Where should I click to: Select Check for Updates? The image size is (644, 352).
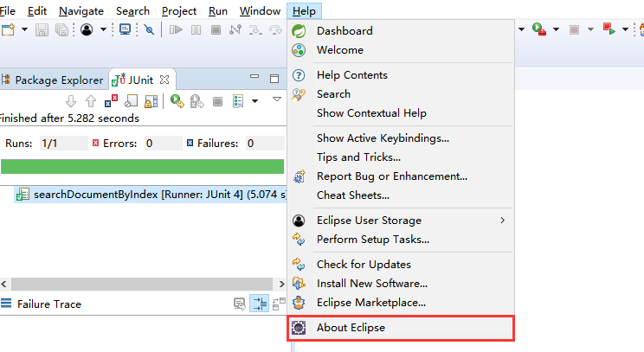pos(401,265)
